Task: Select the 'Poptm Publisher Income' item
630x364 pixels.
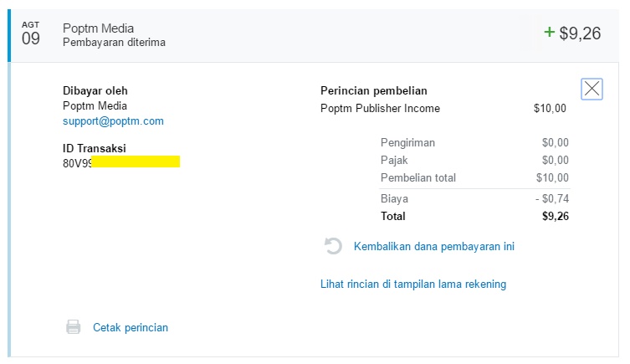Action: pos(380,109)
